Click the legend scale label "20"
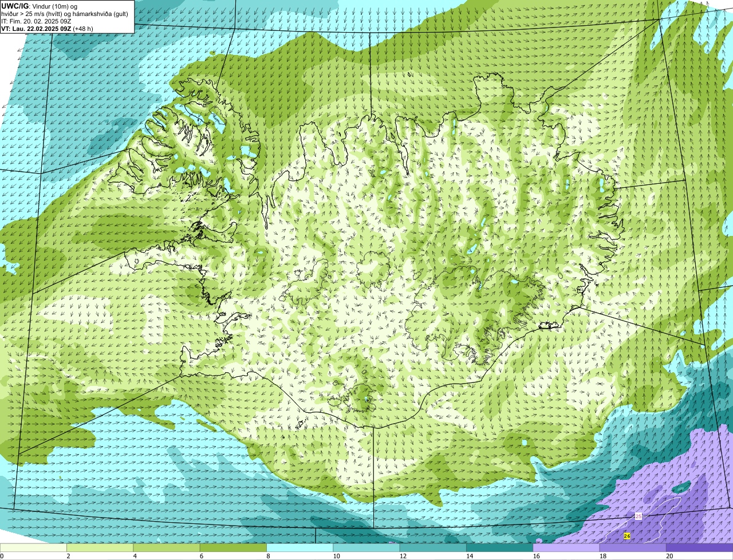 click(x=669, y=556)
